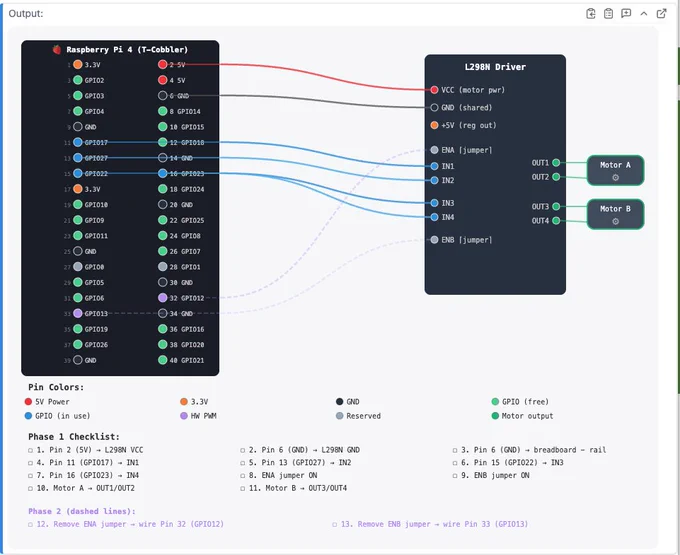The height and width of the screenshot is (555, 680).
Task: Click pin 4 5V red dot
Action: pos(163,80)
